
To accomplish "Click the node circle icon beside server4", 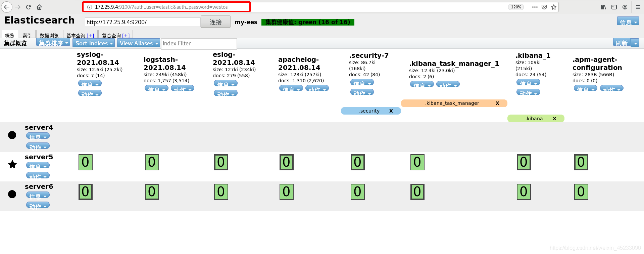I will 12,135.
